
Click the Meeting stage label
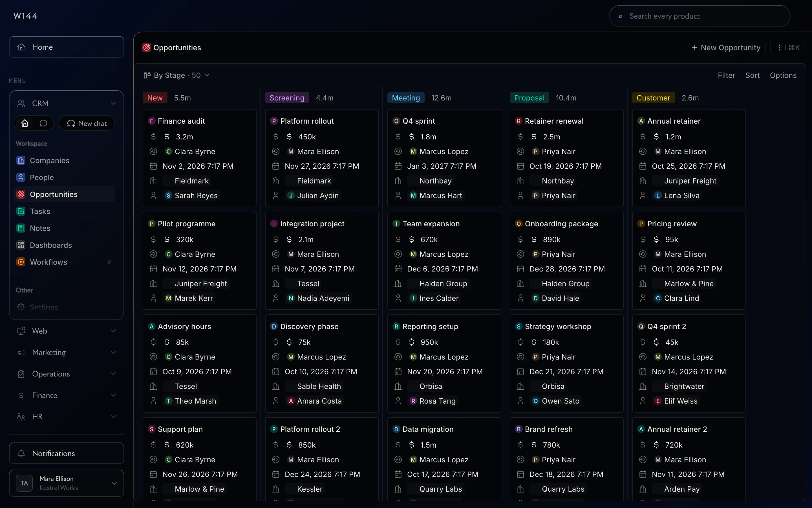tap(406, 98)
